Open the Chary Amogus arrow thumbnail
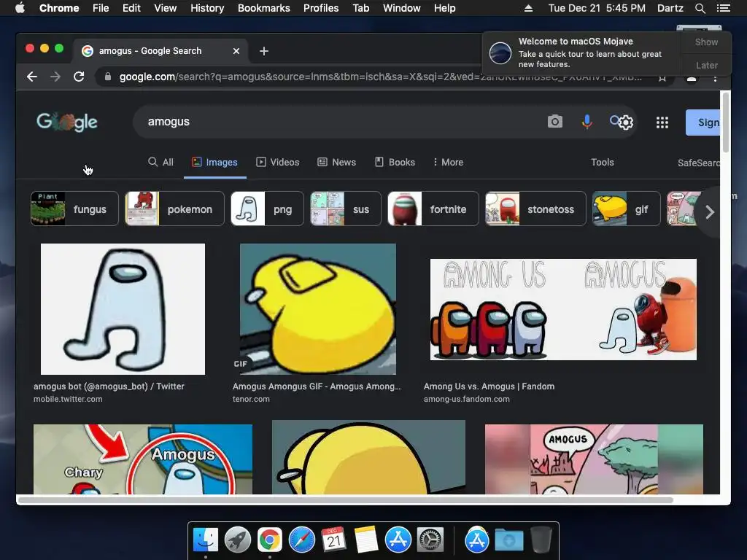The width and height of the screenshot is (747, 560). tap(143, 459)
